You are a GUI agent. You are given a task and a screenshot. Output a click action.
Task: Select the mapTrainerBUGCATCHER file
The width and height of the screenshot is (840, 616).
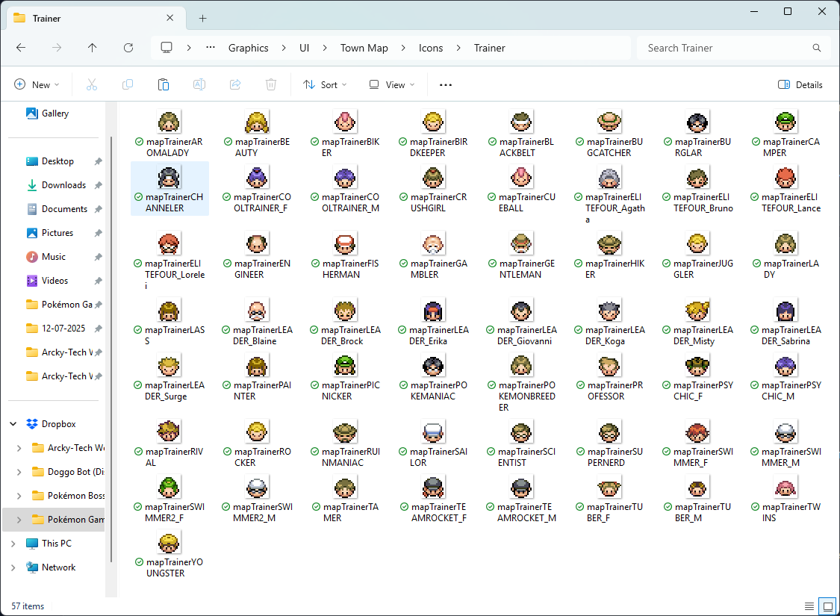click(x=609, y=133)
